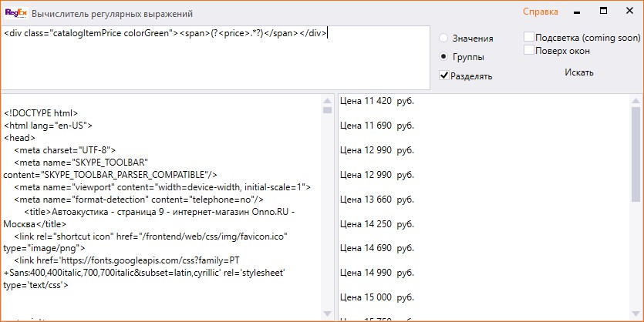Minimize the regex calculator window
Screen dimensions: 644x322
(577, 12)
